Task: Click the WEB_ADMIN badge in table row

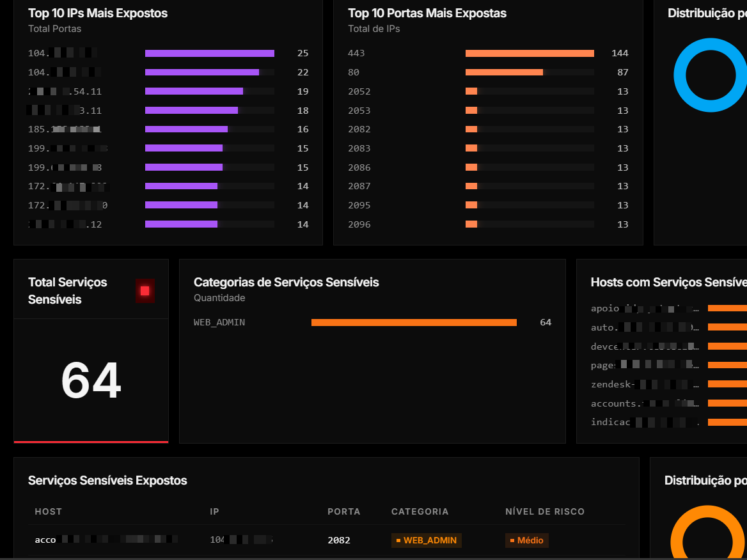Action: 427,540
